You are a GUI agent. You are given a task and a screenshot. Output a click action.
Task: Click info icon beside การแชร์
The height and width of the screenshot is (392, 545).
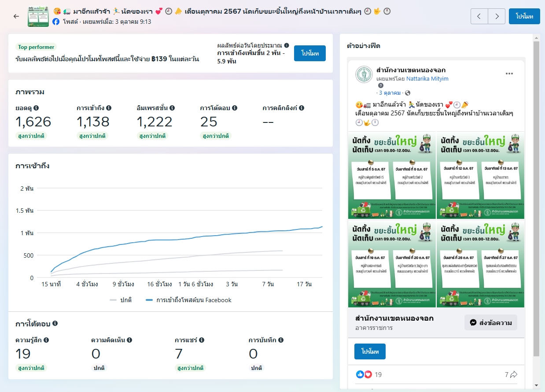click(201, 340)
